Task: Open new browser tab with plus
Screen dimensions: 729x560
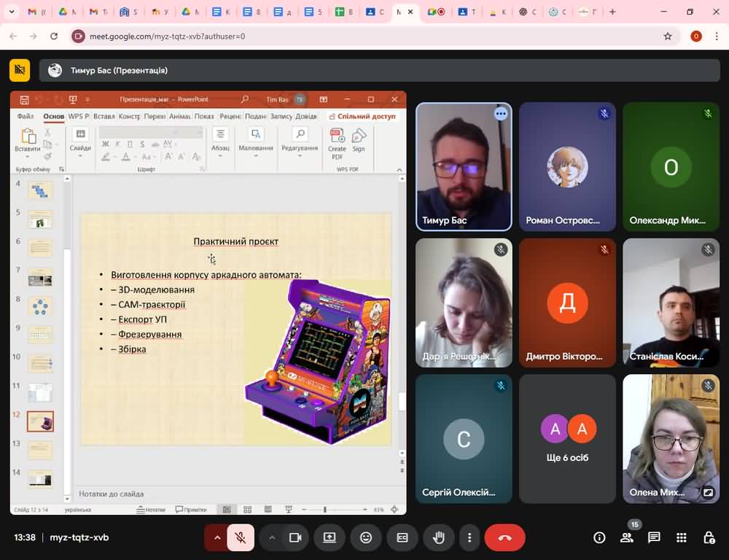Action: pos(612,12)
